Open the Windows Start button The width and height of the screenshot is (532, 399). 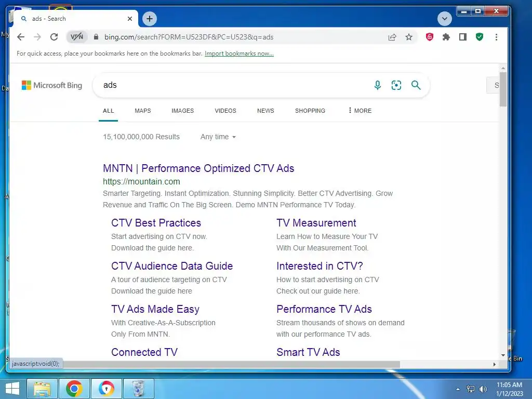(12, 389)
